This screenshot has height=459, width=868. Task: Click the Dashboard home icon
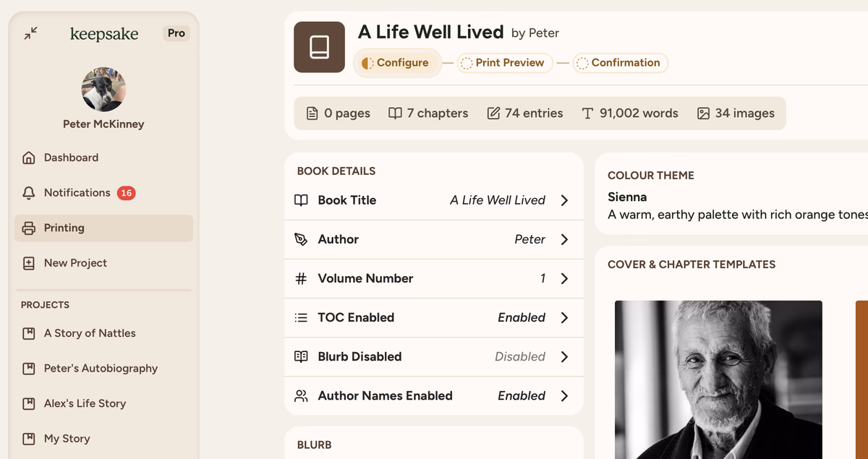29,158
